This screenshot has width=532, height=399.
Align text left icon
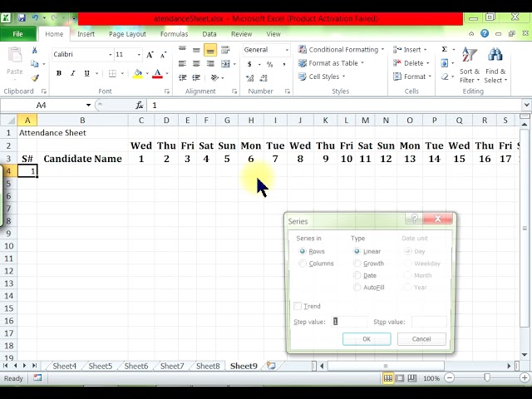pyautogui.click(x=182, y=64)
